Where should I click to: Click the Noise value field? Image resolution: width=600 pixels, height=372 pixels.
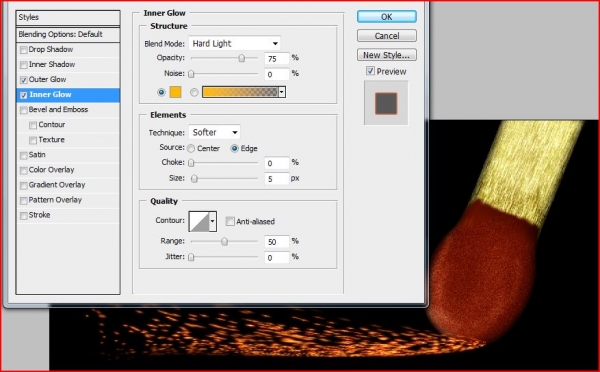[277, 74]
